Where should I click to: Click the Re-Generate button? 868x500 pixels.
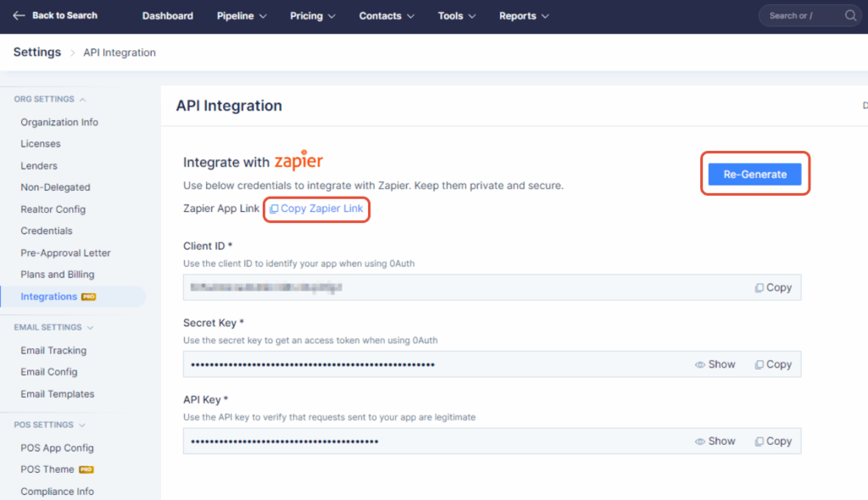[755, 175]
